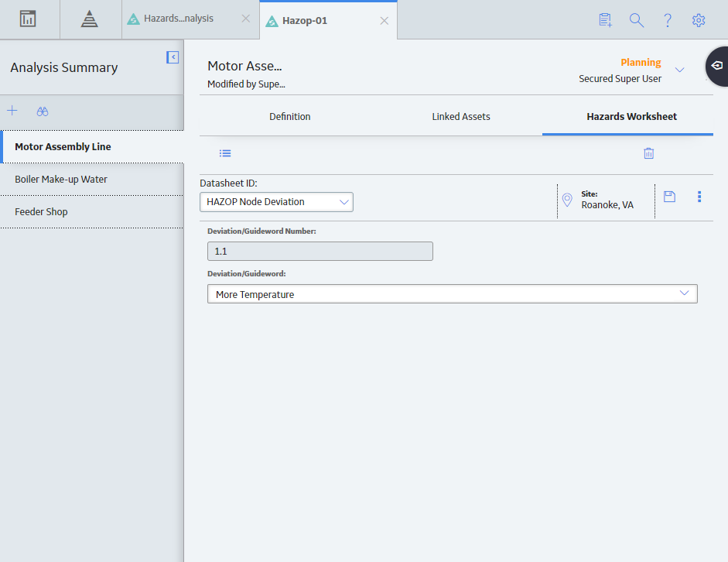The image size is (728, 562).
Task: Open the clipboard notes icon
Action: (606, 20)
